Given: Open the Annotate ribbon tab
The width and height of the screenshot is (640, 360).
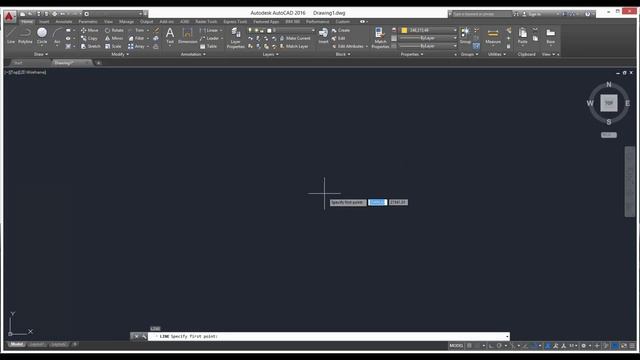Looking at the screenshot, I should (x=64, y=22).
